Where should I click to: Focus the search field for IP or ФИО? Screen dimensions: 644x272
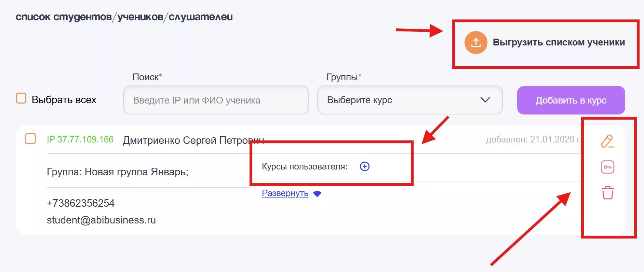tap(216, 100)
